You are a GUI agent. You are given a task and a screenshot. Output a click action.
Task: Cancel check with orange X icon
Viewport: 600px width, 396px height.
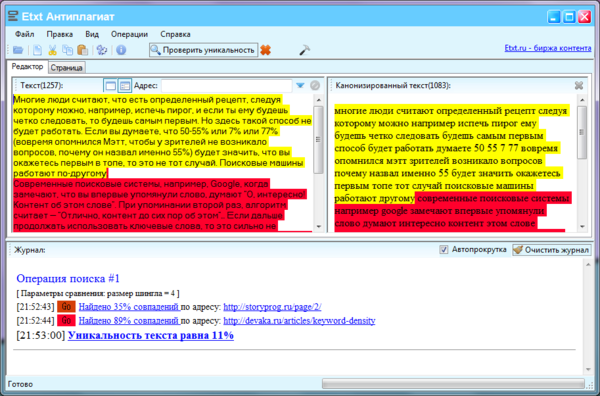click(x=266, y=50)
